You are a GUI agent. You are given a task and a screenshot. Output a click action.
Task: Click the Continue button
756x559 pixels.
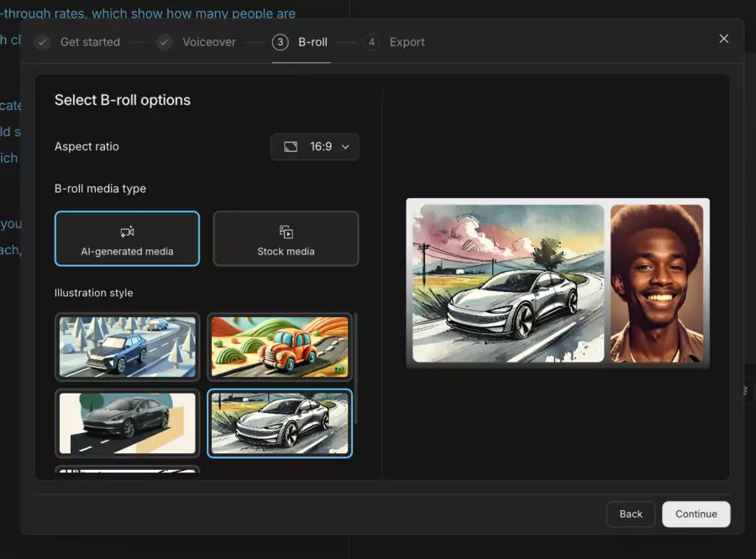click(696, 514)
